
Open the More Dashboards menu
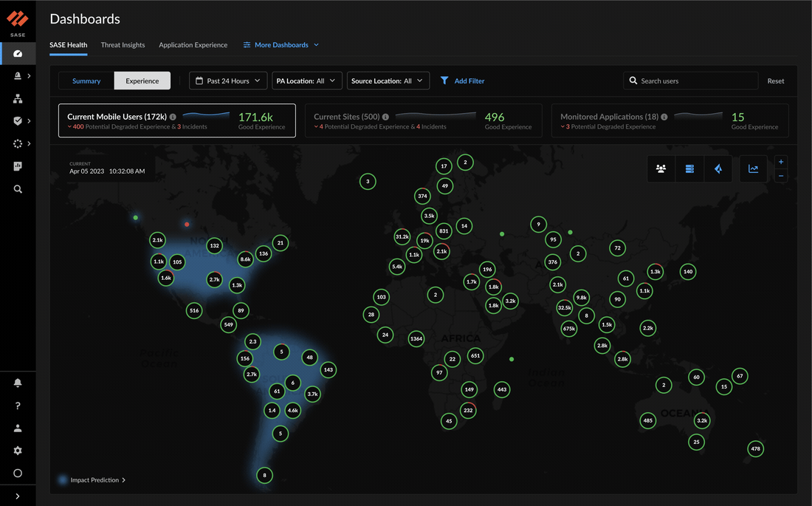[281, 45]
